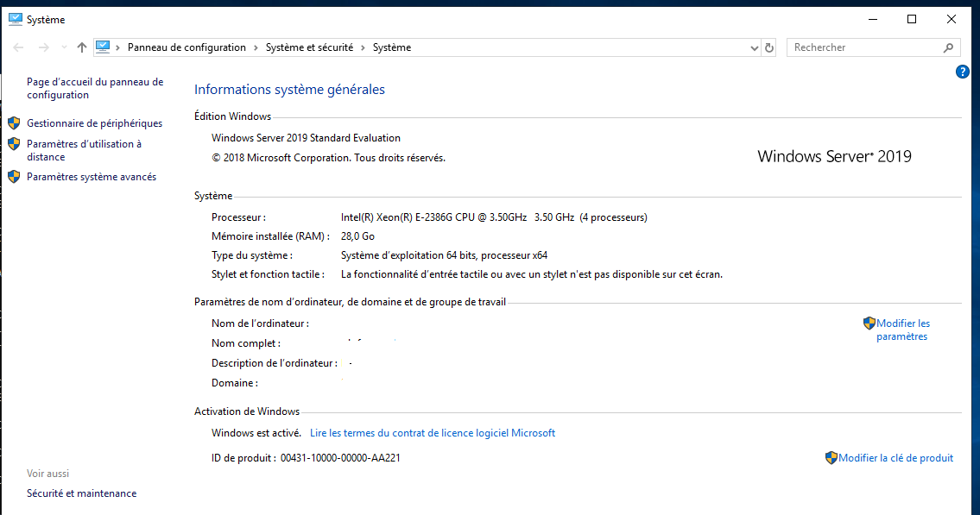Screen dimensions: 980x515
Task: Open Système et sécurité breadcrumb
Action: click(x=309, y=47)
